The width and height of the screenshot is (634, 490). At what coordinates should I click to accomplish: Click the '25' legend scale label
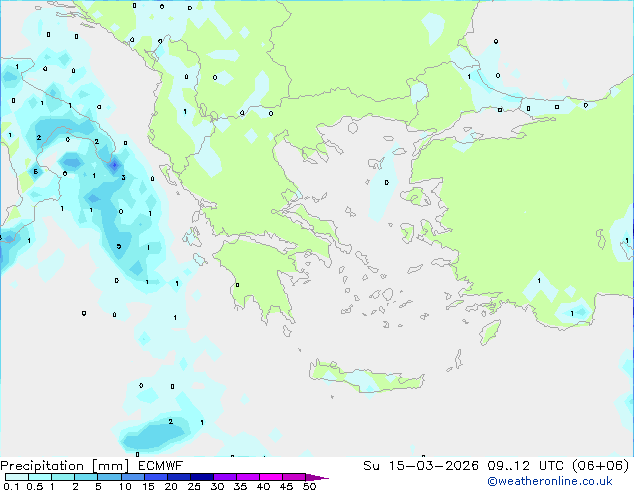pos(194,486)
